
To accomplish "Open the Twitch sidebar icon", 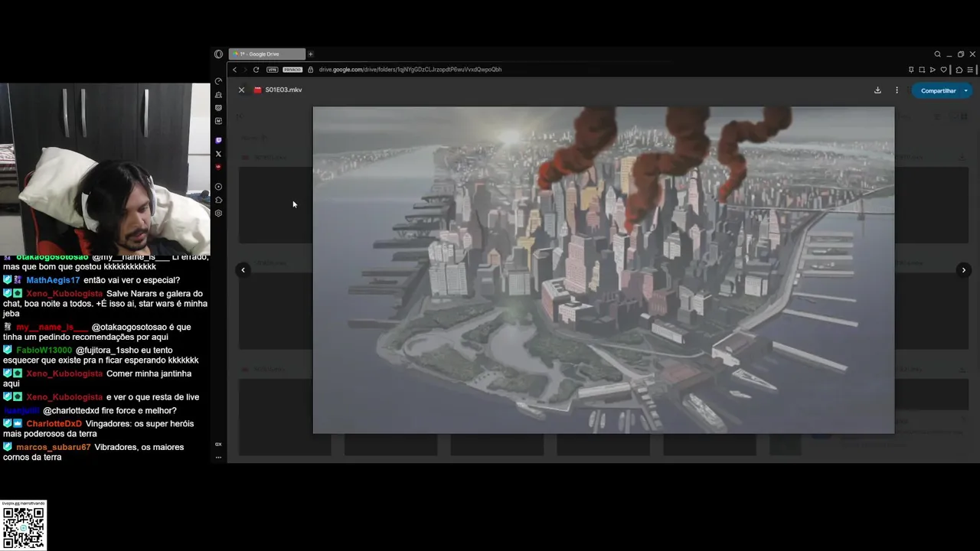I will coord(218,140).
